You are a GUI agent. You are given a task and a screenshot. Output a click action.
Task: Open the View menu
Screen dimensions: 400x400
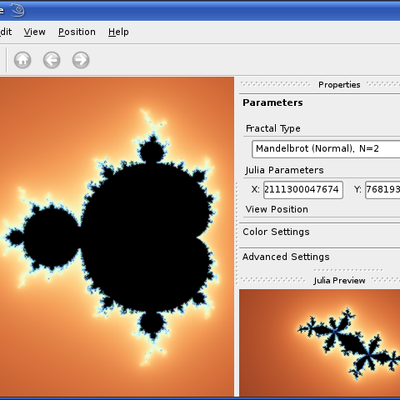point(34,32)
